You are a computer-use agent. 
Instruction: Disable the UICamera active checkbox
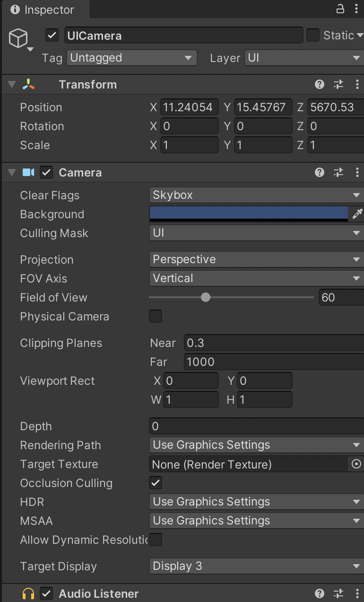[52, 35]
